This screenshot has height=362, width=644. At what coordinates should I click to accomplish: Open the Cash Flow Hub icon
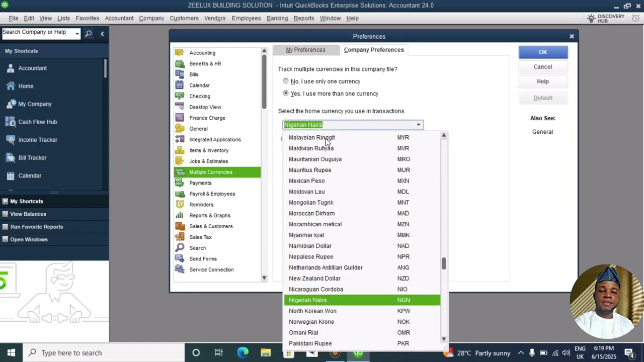(11, 122)
